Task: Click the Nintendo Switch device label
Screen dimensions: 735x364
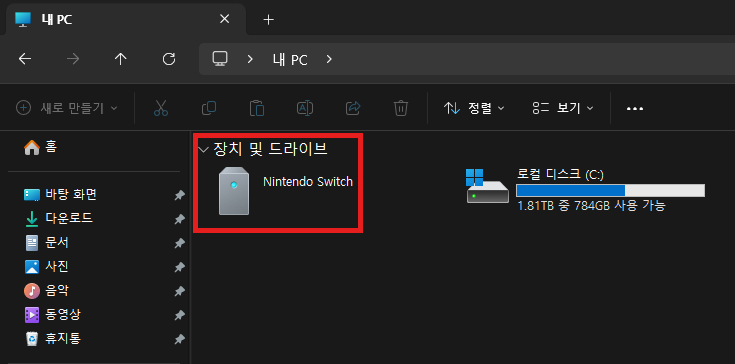Action: [308, 182]
